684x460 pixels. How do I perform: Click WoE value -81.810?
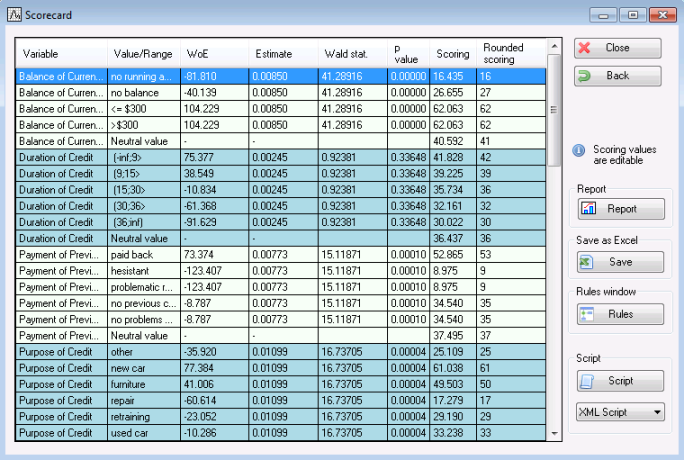(214, 76)
